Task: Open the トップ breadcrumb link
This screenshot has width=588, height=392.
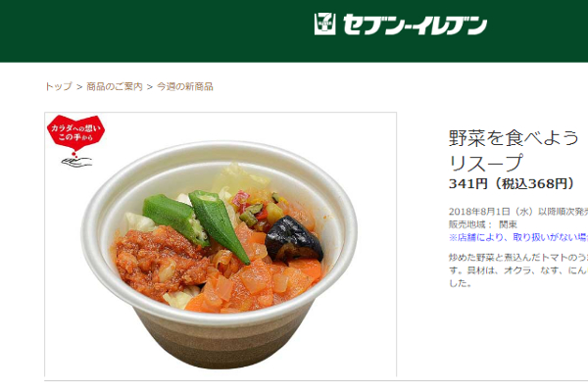Action: pyautogui.click(x=58, y=86)
